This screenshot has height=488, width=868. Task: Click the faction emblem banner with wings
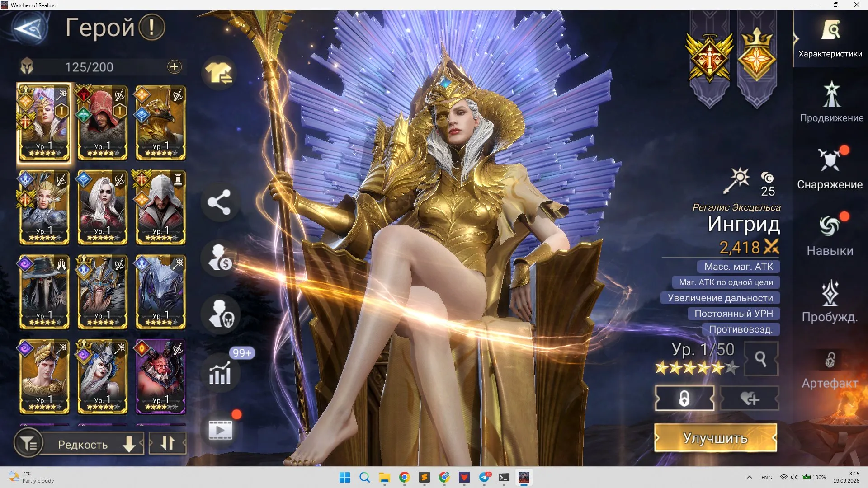pos(709,58)
